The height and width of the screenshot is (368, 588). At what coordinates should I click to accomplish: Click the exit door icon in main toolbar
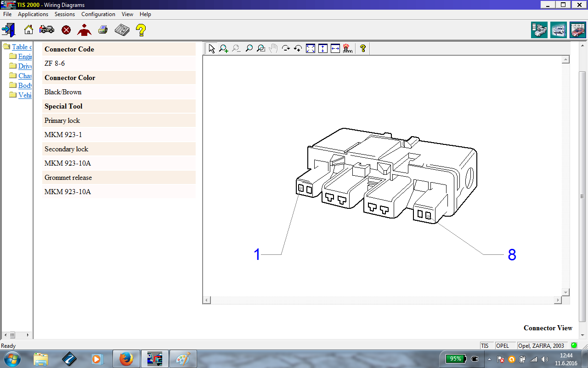point(8,30)
